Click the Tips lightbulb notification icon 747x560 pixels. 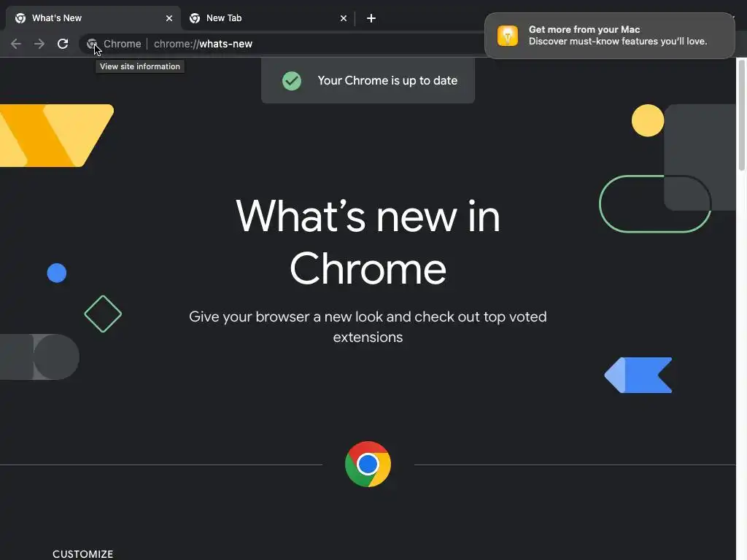click(x=508, y=36)
